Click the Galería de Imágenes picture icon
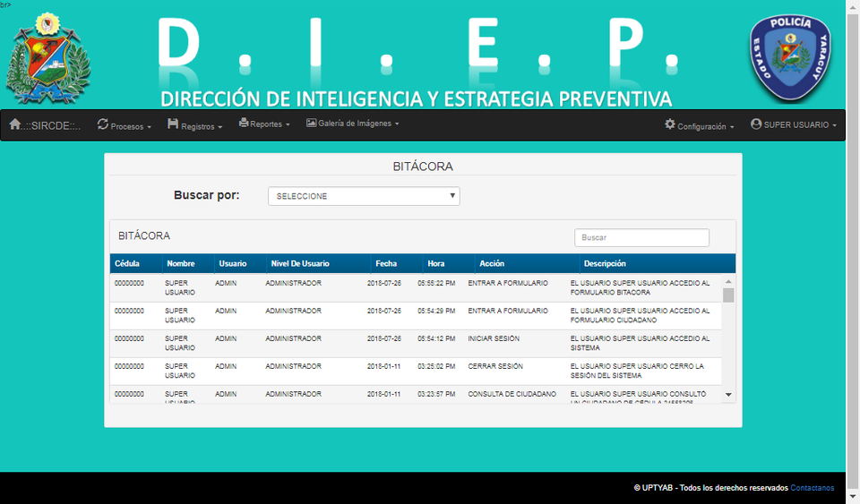 point(311,123)
